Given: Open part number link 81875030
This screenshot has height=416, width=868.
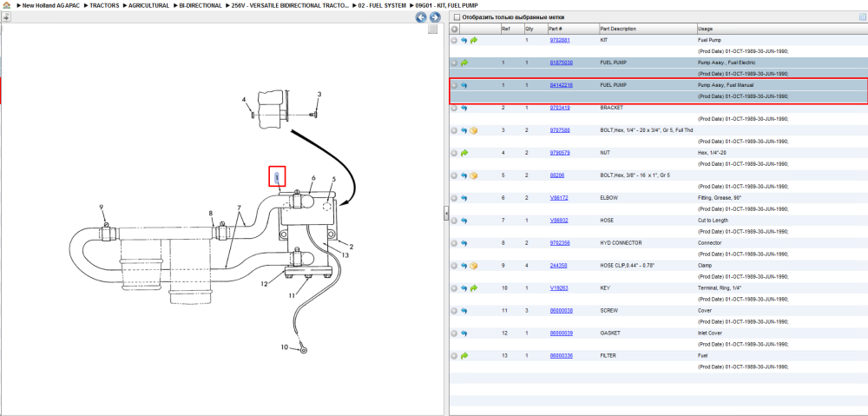Looking at the screenshot, I should [x=561, y=63].
